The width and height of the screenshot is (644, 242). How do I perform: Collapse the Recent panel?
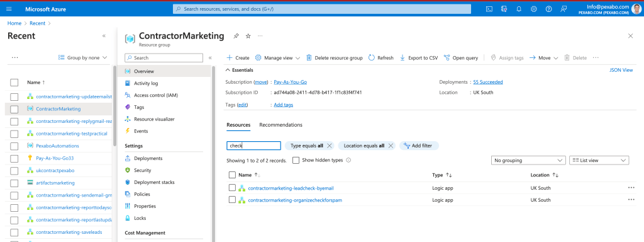tap(104, 36)
